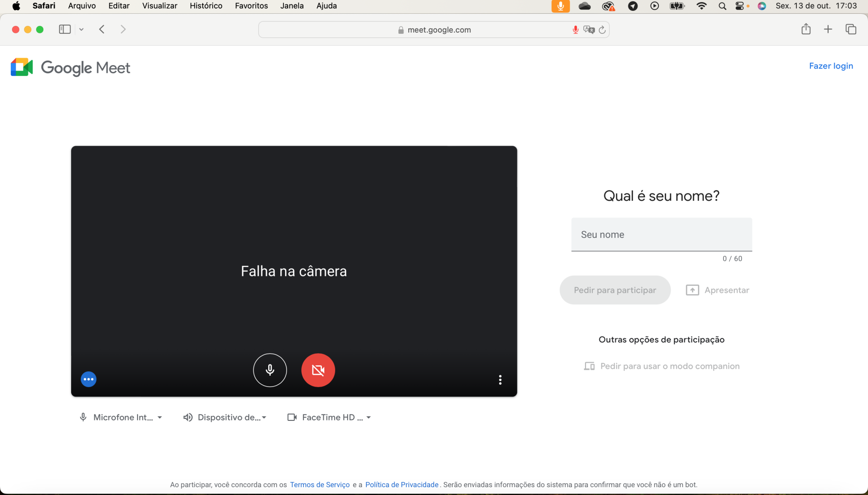This screenshot has width=868, height=495.
Task: Expand the sidebar tab group chevron
Action: [81, 30]
